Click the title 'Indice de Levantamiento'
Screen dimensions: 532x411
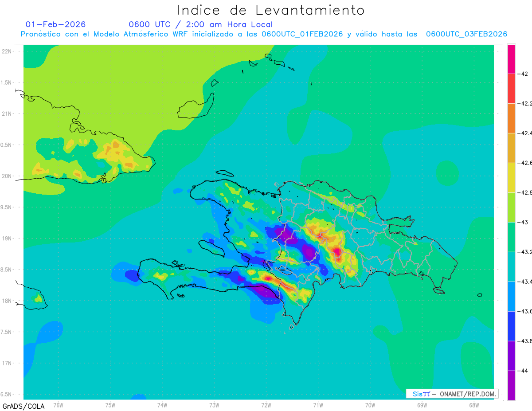click(271, 10)
